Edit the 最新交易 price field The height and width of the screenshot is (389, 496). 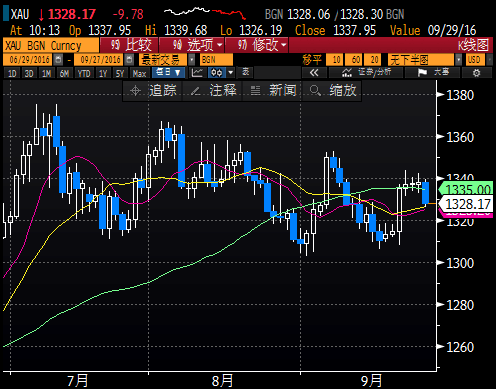[163, 60]
